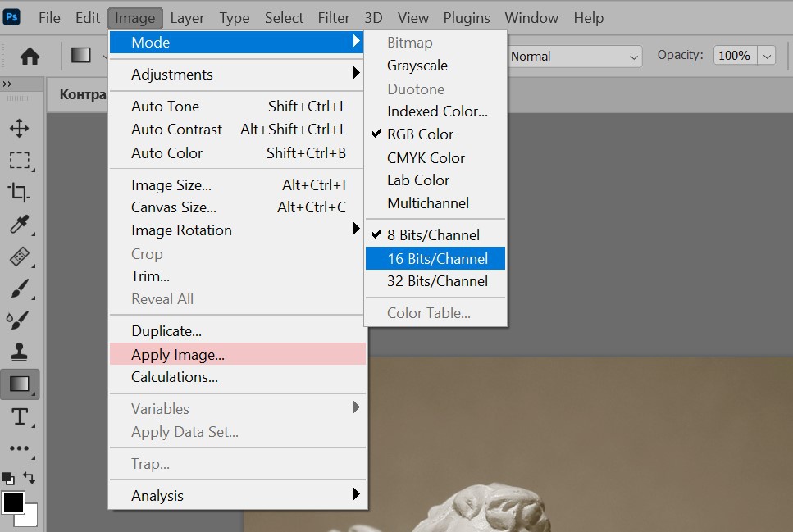Image resolution: width=793 pixels, height=532 pixels.
Task: Select the Brush tool
Action: click(19, 288)
